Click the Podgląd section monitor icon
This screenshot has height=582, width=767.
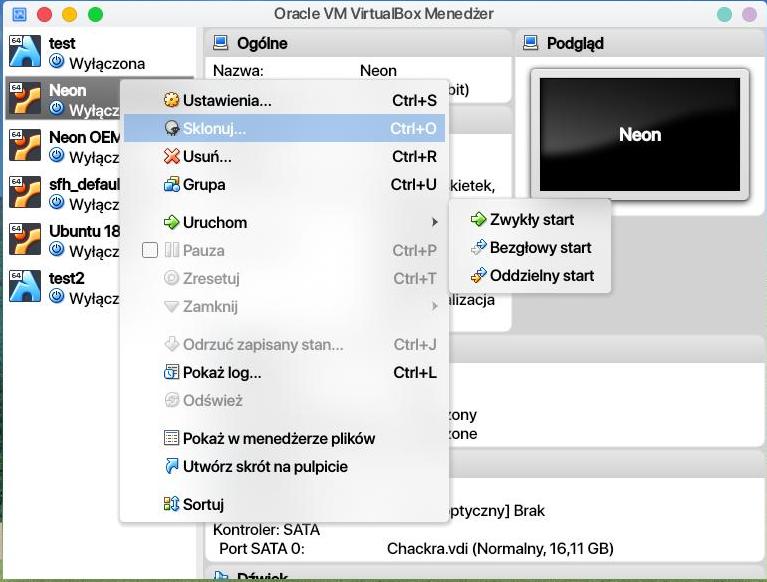point(531,43)
